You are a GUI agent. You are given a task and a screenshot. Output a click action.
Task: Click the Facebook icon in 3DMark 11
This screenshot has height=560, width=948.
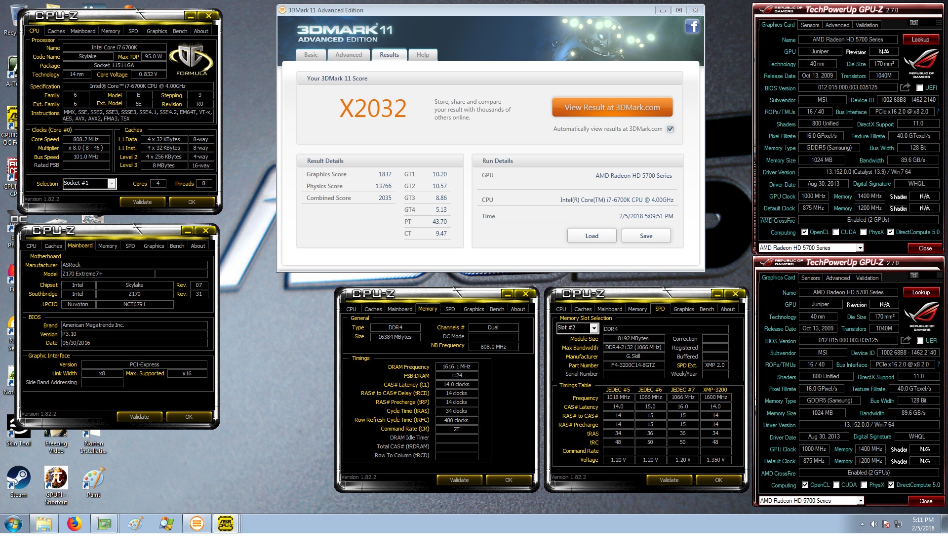692,26
